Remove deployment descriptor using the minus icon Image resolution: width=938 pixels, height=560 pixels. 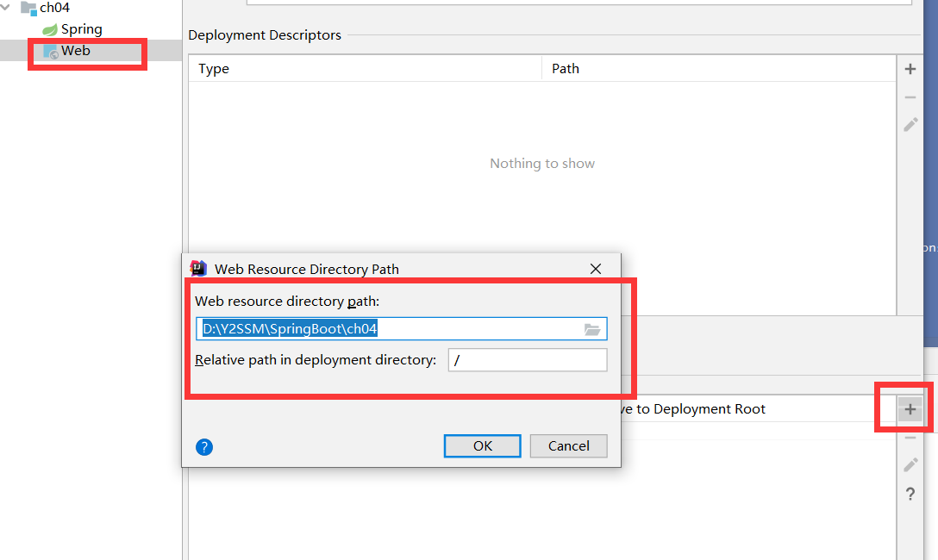[x=910, y=97]
